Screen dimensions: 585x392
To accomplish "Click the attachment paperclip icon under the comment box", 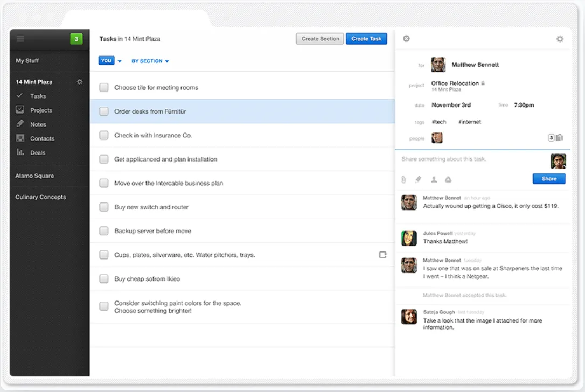I will pyautogui.click(x=403, y=179).
